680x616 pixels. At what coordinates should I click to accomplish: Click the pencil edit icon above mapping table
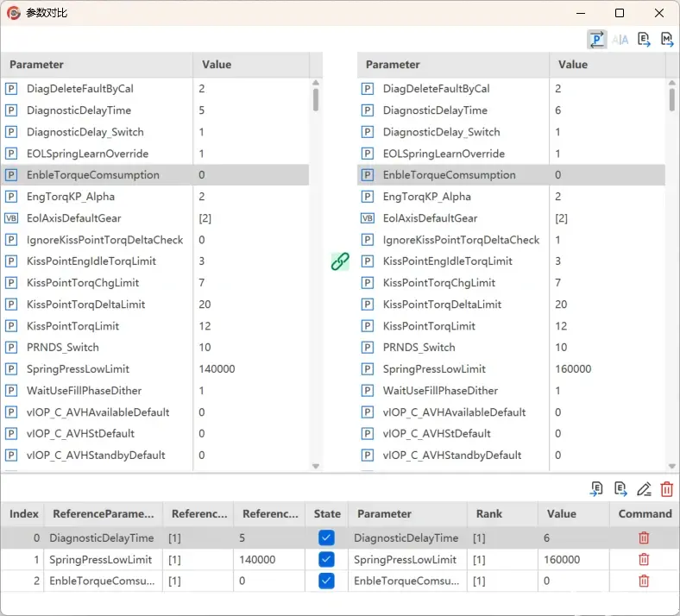pyautogui.click(x=644, y=489)
